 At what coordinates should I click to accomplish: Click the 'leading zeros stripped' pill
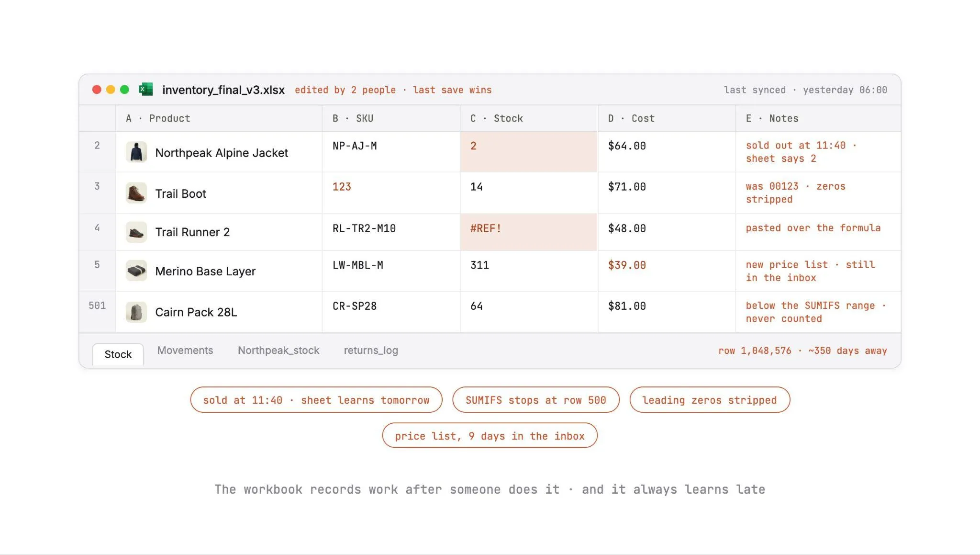point(710,400)
